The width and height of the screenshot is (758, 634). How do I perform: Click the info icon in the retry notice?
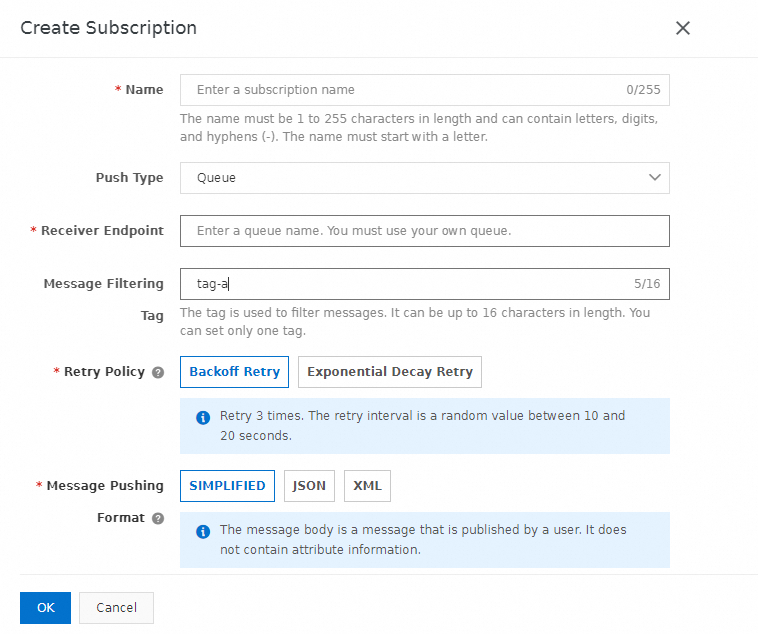pyautogui.click(x=203, y=417)
